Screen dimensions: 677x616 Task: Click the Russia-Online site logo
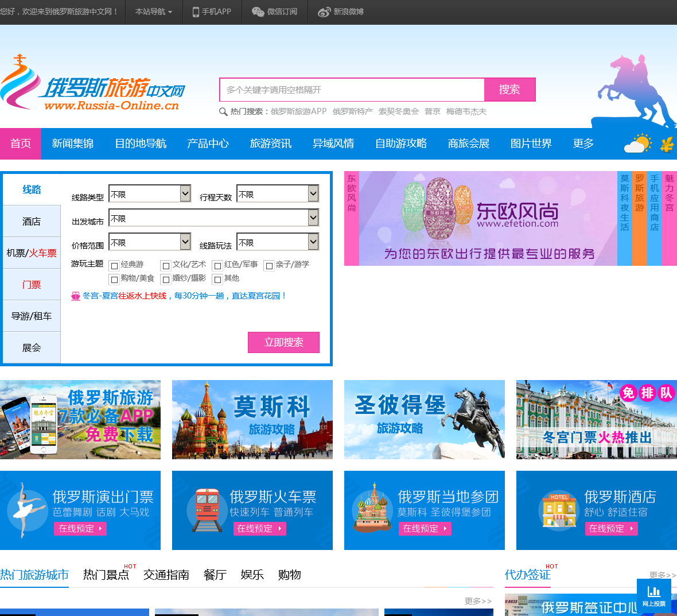(x=93, y=83)
